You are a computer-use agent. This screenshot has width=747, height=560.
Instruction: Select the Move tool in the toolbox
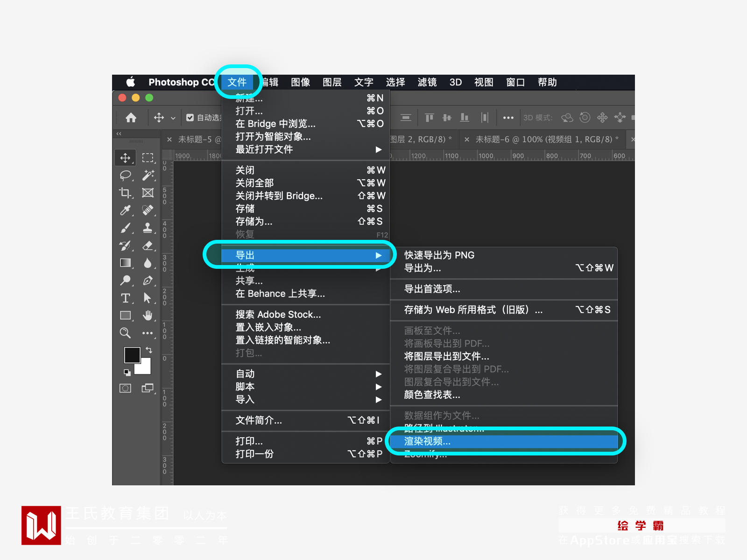pos(125,158)
